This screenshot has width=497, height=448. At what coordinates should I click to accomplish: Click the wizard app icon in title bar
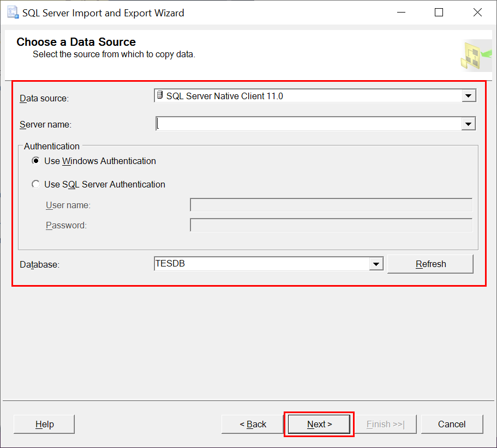[x=13, y=13]
